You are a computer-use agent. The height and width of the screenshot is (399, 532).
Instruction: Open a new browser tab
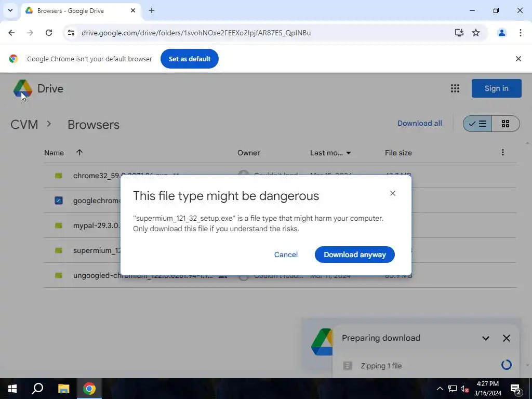coord(152,10)
